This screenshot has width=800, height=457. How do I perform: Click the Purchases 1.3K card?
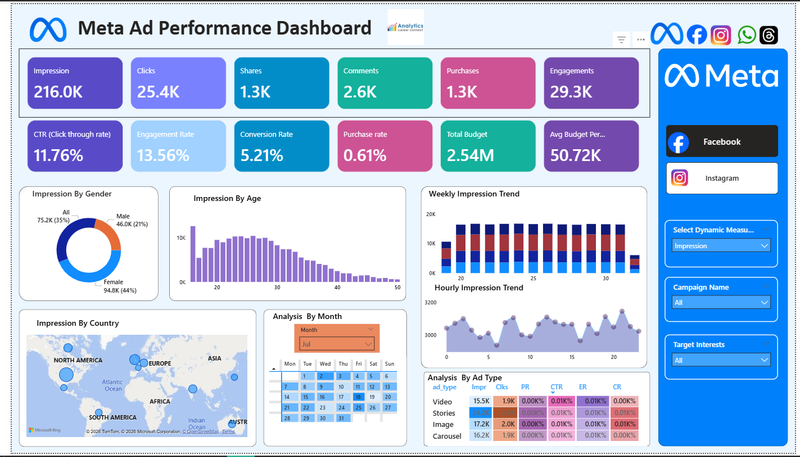coord(488,83)
